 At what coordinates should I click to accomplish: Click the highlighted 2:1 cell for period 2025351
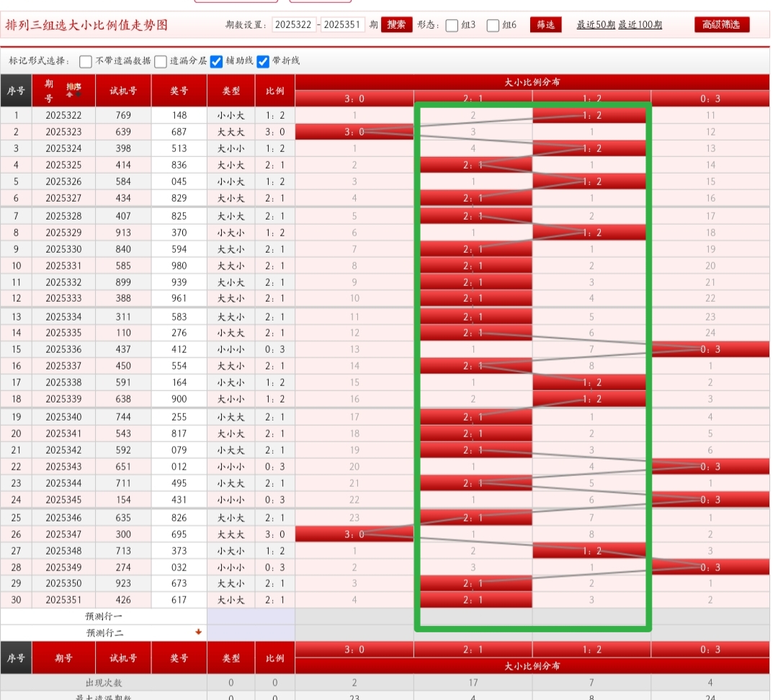click(473, 600)
